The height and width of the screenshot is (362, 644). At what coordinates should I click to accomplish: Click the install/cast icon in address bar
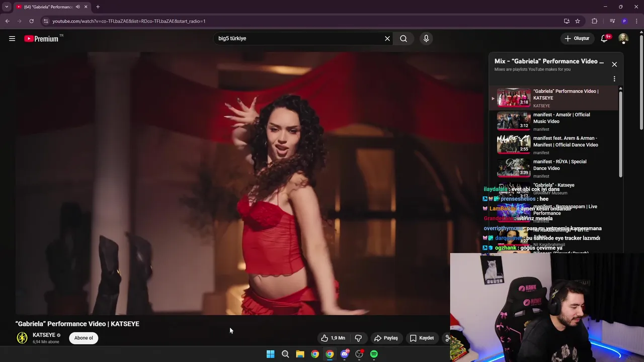pos(567,21)
